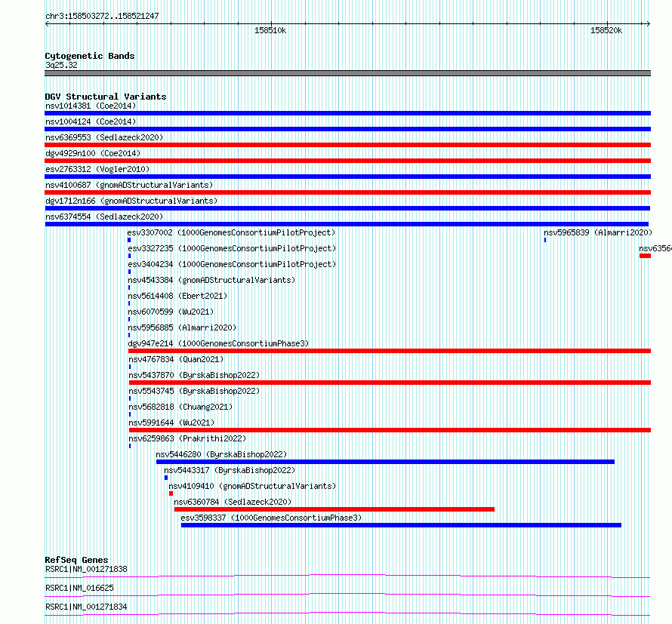The width and height of the screenshot is (672, 624).
Task: Open nsv5956885 (Almarri2020) label
Action: 182,327
